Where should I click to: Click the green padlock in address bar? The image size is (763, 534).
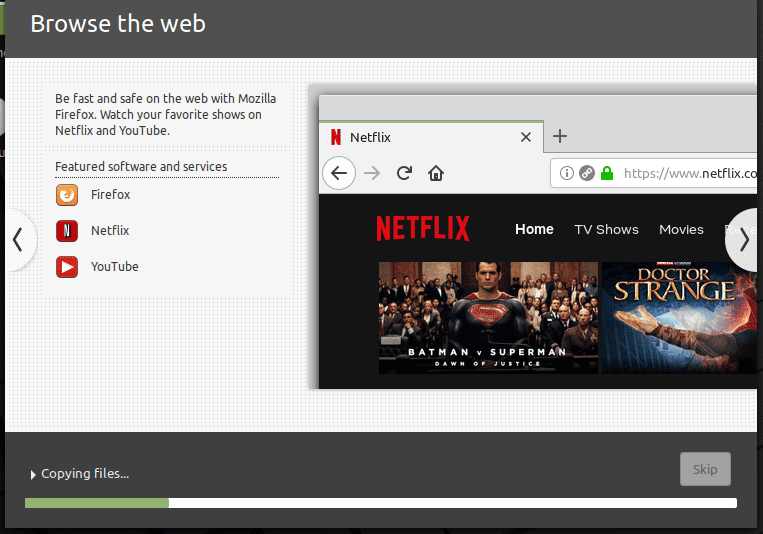point(607,173)
